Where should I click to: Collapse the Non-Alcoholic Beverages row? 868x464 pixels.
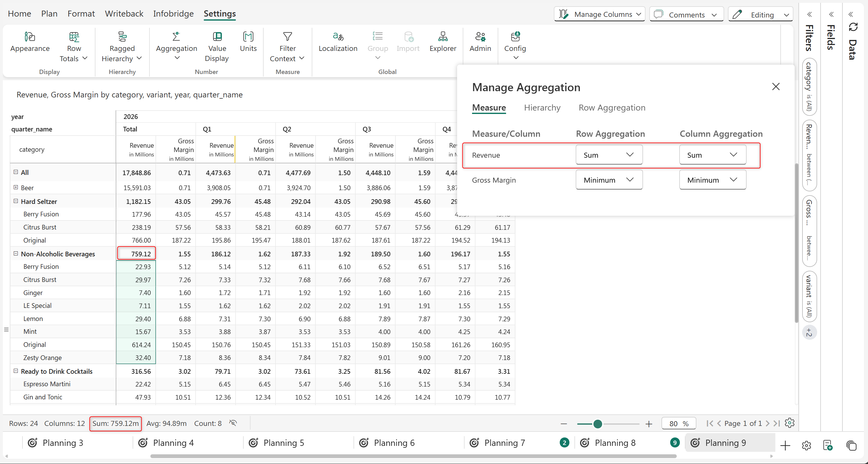tap(16, 253)
